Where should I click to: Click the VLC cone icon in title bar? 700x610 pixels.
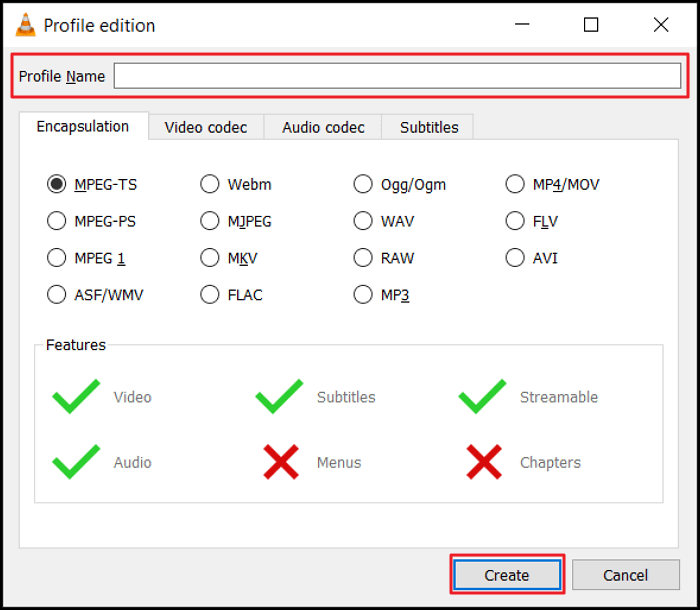click(26, 25)
